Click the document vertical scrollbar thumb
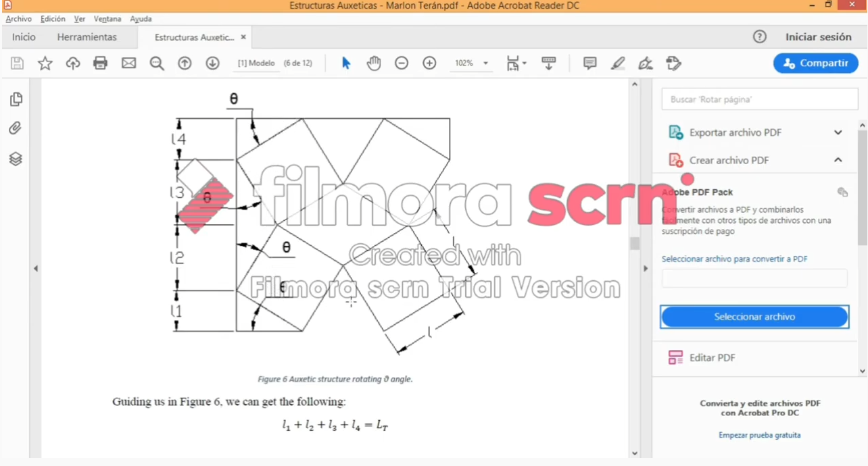868x466 pixels. pos(634,243)
